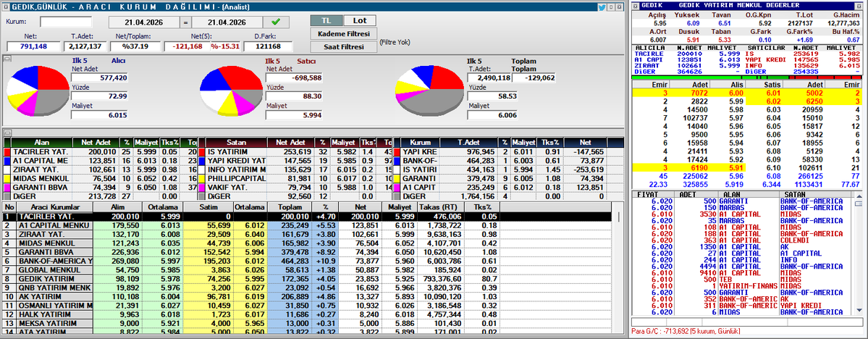Click the end date field after equals sign
This screenshot has width=868, height=339.
pos(227,22)
